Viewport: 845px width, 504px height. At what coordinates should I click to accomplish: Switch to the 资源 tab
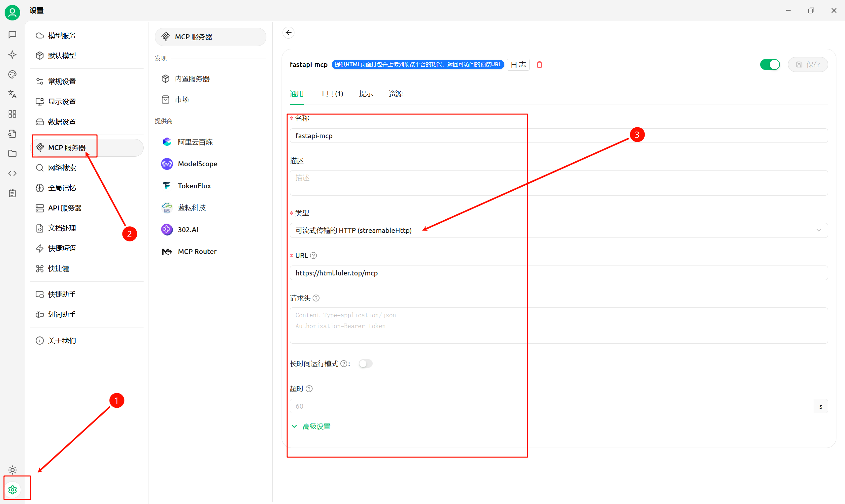(x=395, y=94)
